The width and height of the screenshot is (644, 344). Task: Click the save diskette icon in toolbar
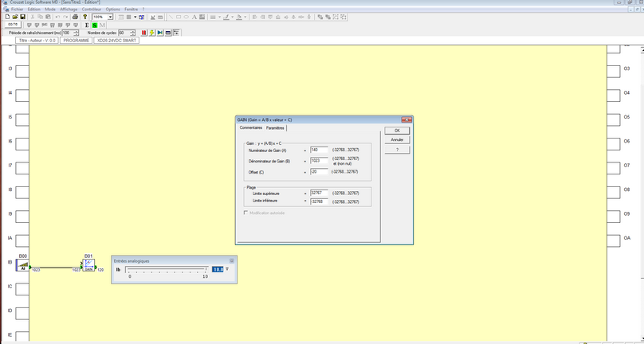(x=23, y=17)
